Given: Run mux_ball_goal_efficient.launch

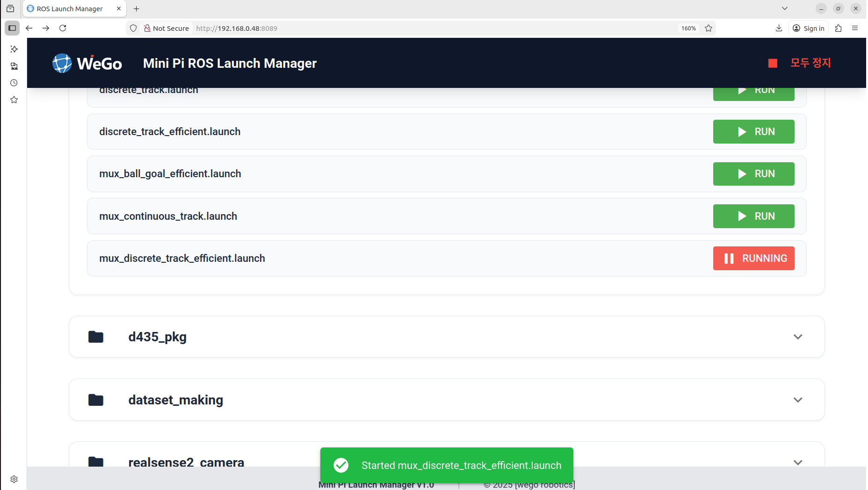Looking at the screenshot, I should pyautogui.click(x=753, y=174).
